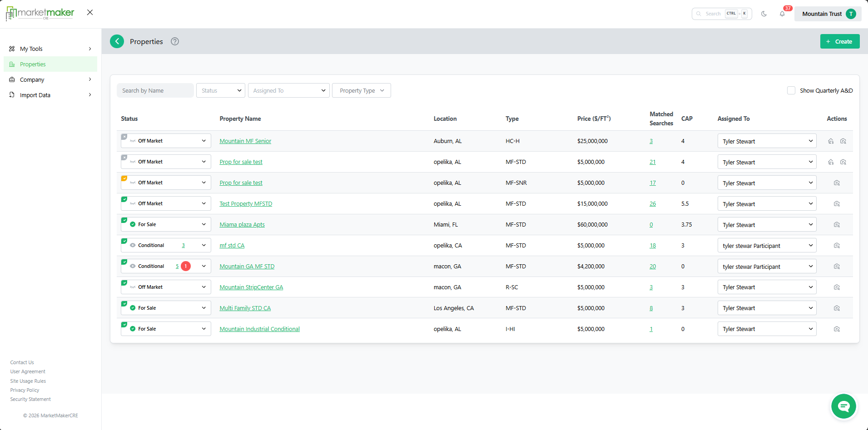Open the notifications bell
The width and height of the screenshot is (868, 430).
(x=782, y=14)
